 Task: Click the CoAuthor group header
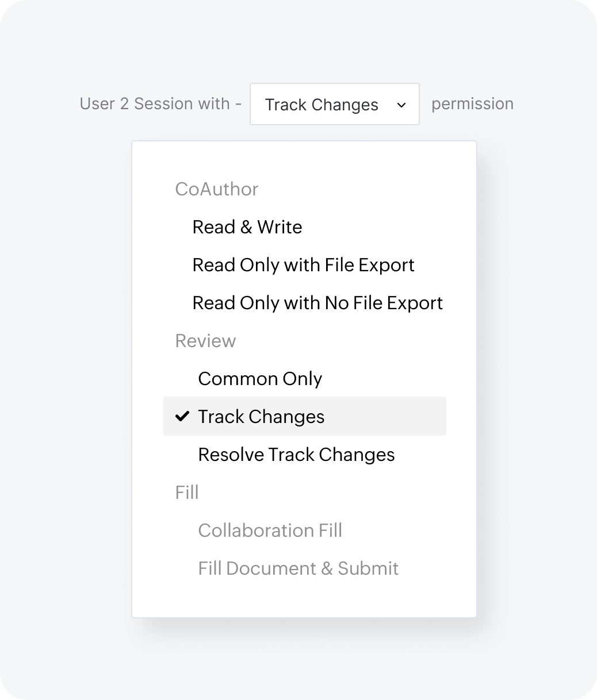(217, 189)
